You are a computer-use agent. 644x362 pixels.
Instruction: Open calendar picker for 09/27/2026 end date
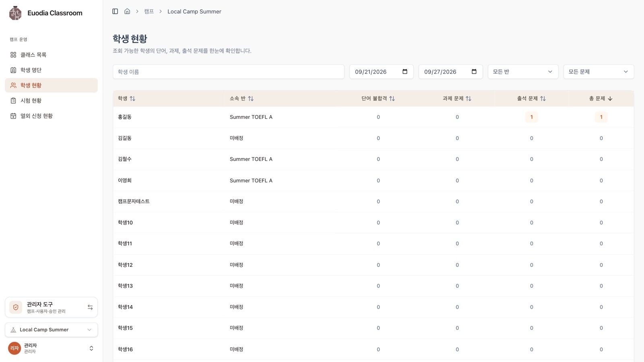point(474,72)
